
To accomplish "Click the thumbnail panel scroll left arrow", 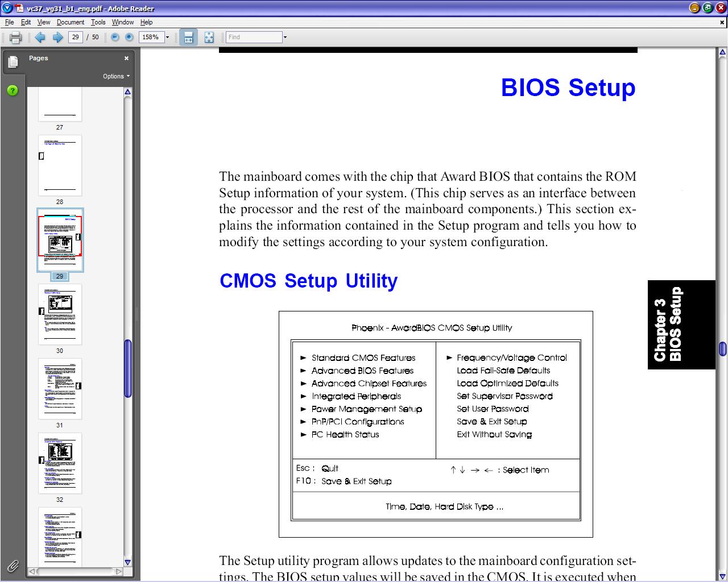I will pyautogui.click(x=32, y=571).
